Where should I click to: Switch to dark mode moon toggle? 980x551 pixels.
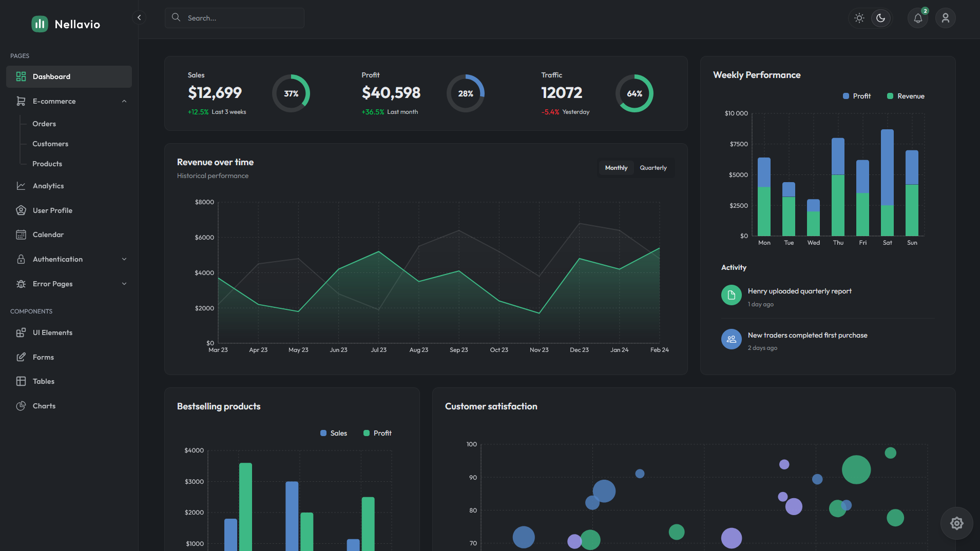pos(881,18)
